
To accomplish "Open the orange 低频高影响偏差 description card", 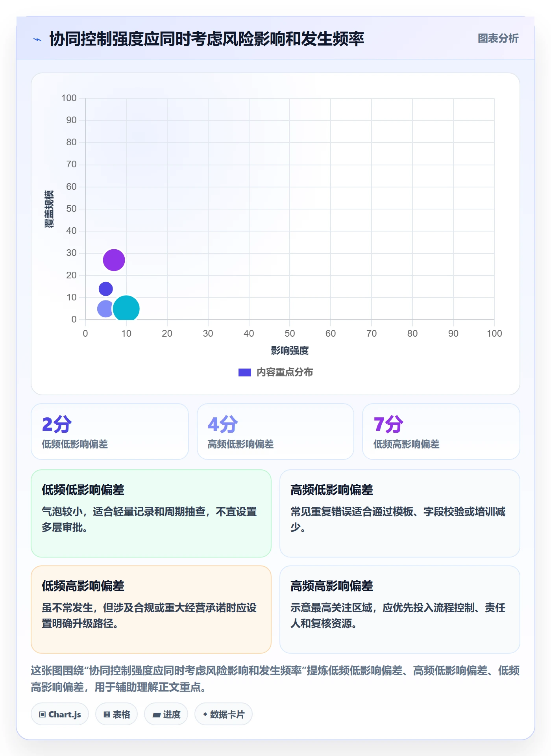I will coord(151,610).
